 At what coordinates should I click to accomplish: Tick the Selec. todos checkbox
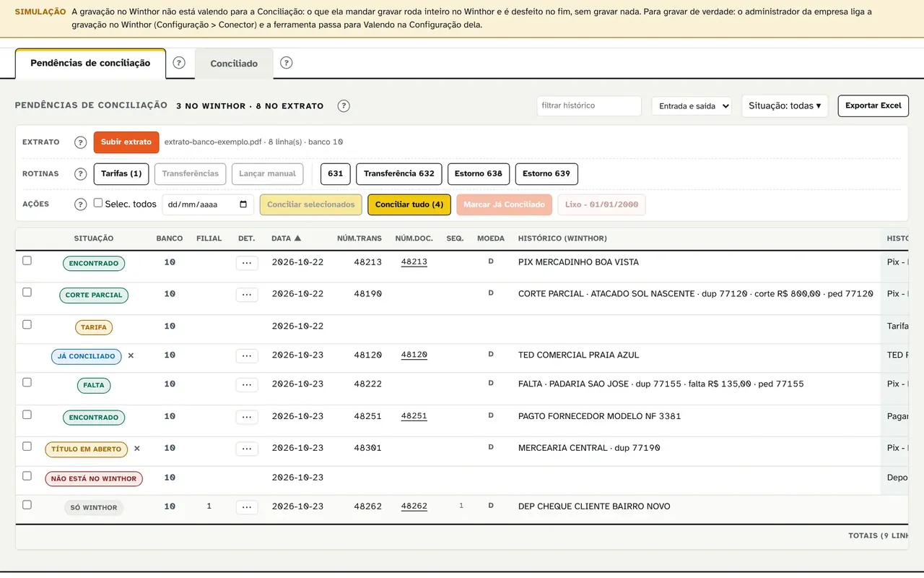point(98,203)
